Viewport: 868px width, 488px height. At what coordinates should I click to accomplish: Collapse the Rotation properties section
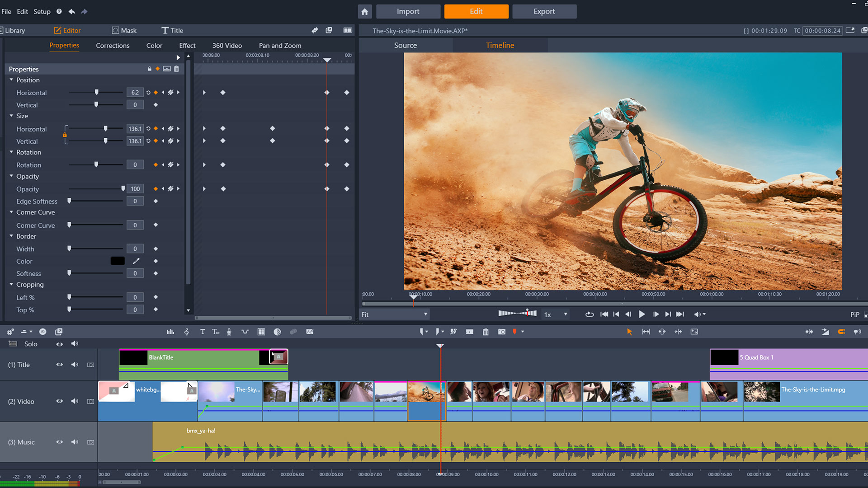(11, 152)
